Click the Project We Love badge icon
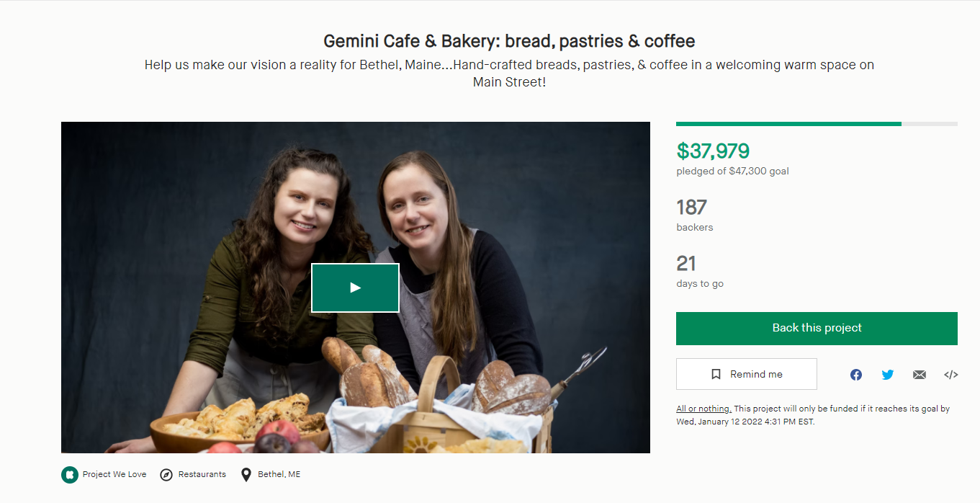 [69, 474]
